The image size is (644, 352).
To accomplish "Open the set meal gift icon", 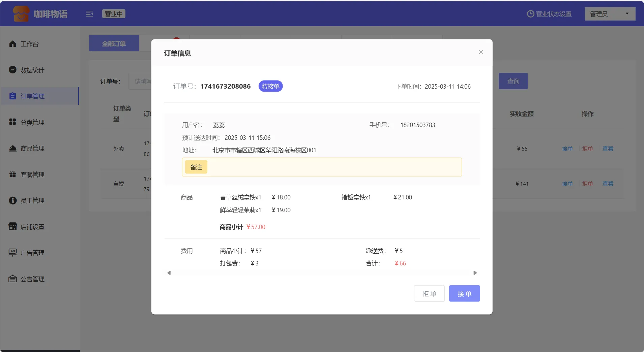I will coord(13,174).
